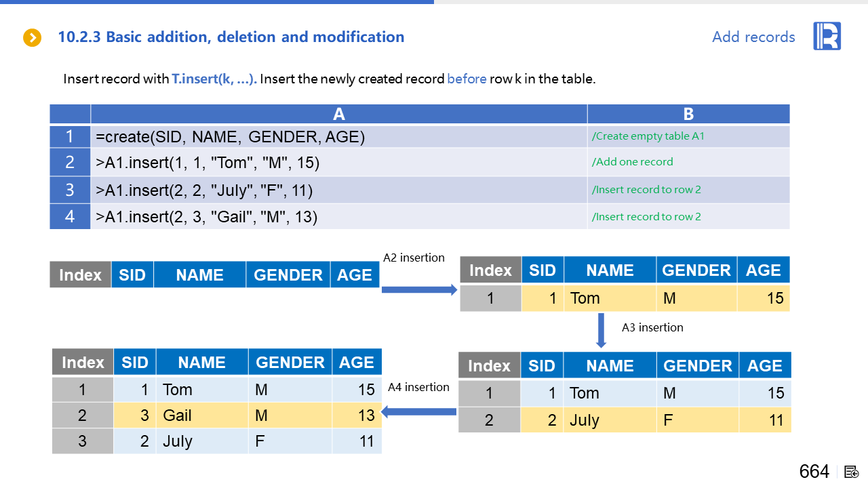Click the blue arrow under A2 insertion
The width and height of the screenshot is (868, 488).
click(419, 290)
